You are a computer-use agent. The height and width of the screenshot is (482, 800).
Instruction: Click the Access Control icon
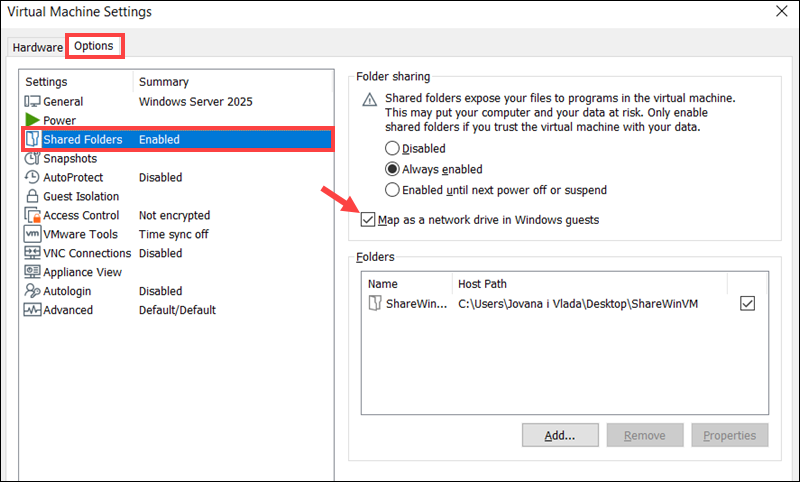tap(32, 216)
